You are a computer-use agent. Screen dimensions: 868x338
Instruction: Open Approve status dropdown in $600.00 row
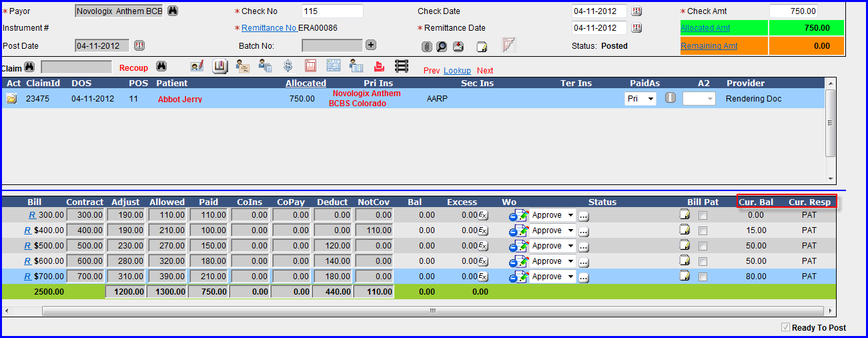[x=552, y=261]
